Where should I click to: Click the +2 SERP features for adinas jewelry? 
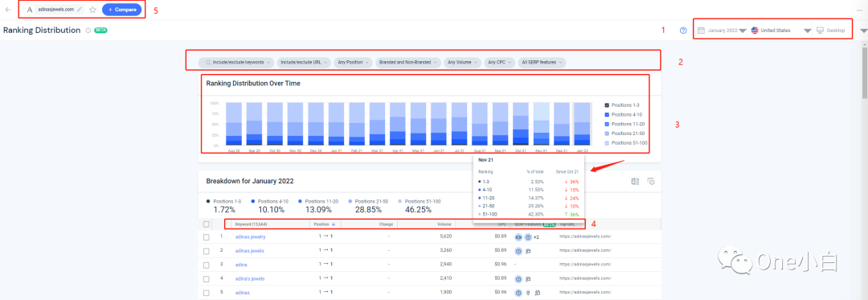click(x=536, y=237)
